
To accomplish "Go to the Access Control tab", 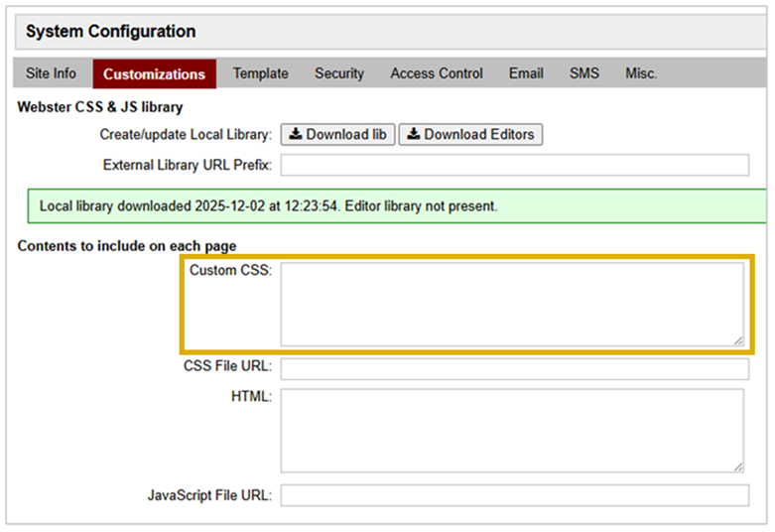I will (437, 73).
